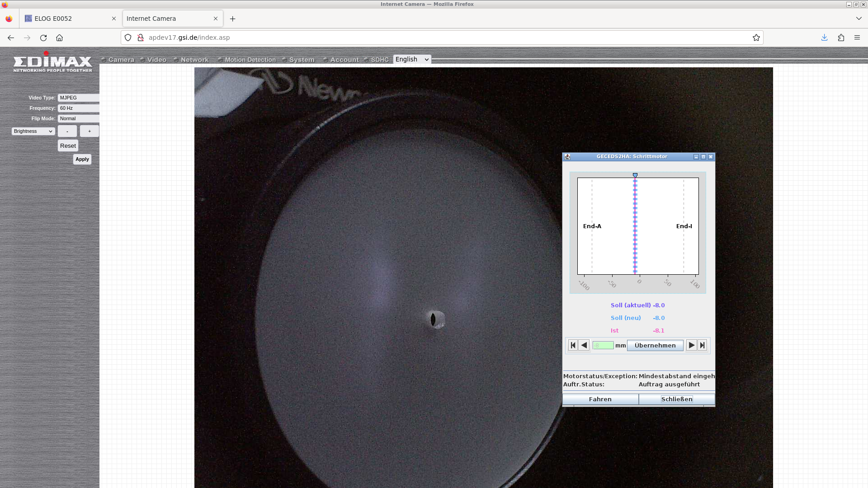Jump motor to first position icon

[x=573, y=345]
